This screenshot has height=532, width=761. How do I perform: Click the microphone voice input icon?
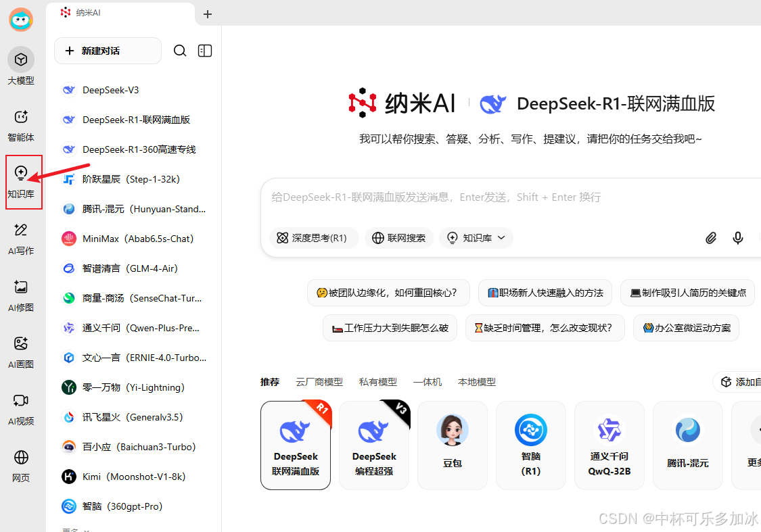[x=738, y=238]
